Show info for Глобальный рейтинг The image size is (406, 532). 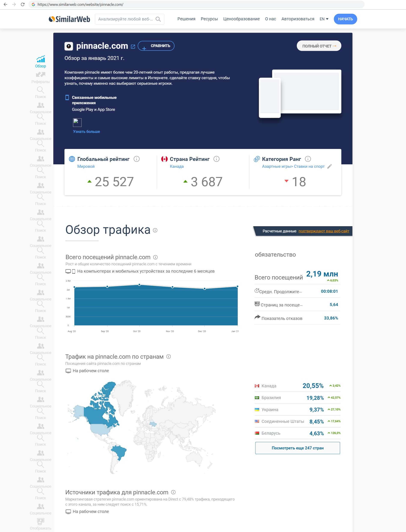(137, 159)
